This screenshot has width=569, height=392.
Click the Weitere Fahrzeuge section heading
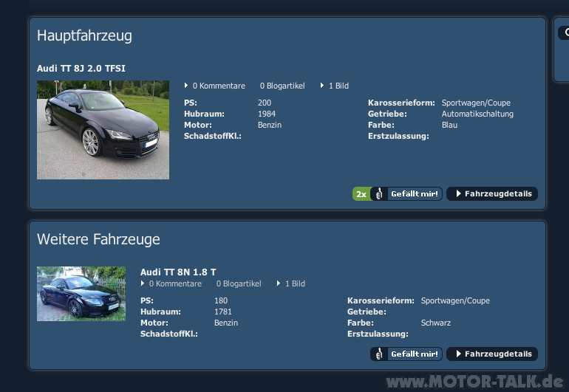[x=98, y=239]
